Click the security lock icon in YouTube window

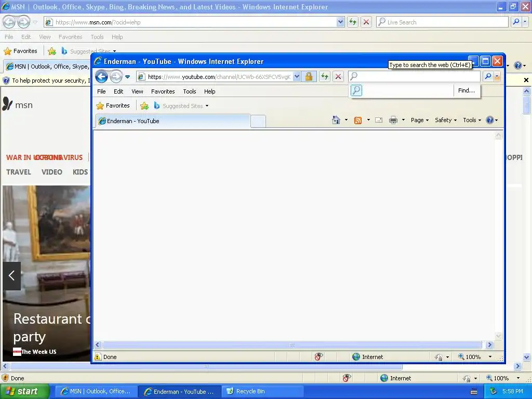(309, 77)
